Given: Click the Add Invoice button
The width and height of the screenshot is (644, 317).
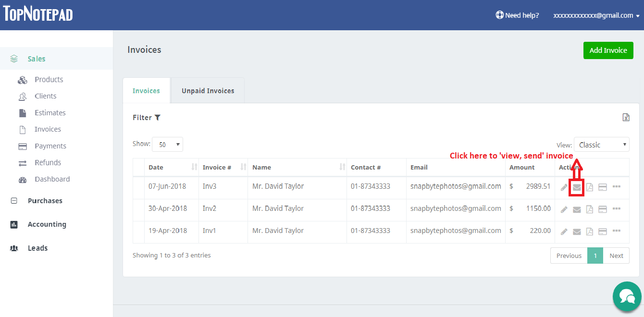Looking at the screenshot, I should click(x=608, y=50).
